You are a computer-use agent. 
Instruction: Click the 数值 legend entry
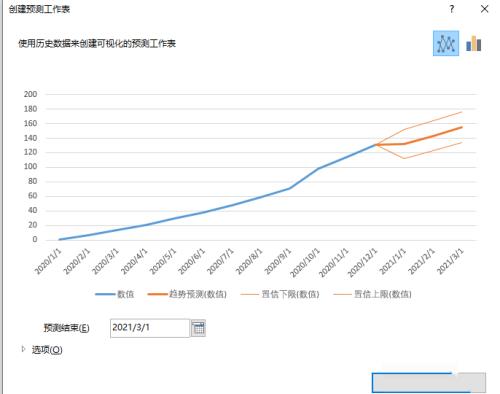click(x=114, y=294)
